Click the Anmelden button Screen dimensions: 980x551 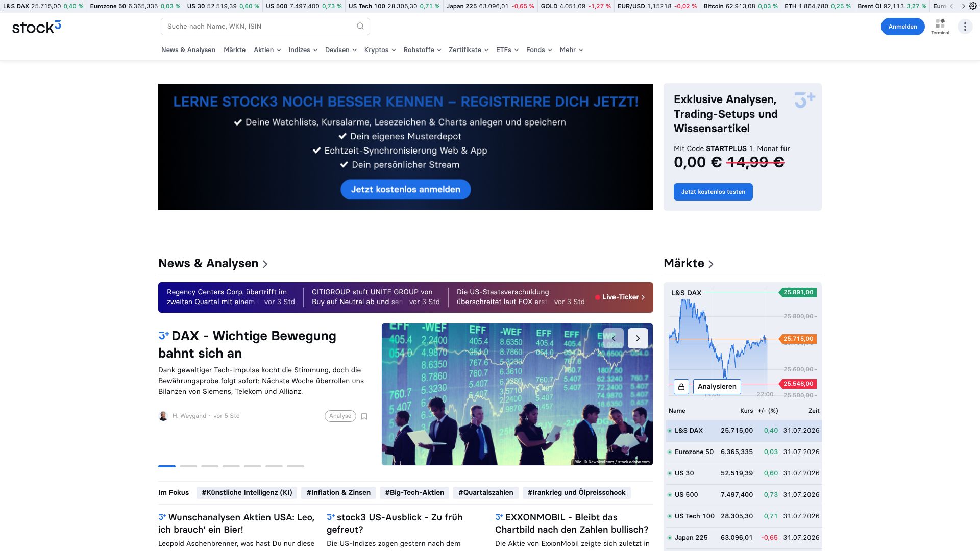[902, 27]
